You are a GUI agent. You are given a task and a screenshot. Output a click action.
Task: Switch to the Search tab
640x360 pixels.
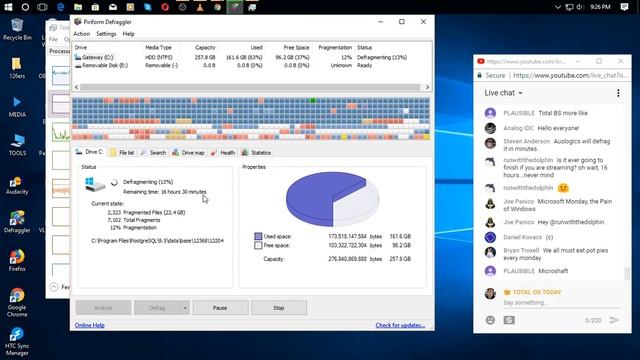(x=153, y=152)
